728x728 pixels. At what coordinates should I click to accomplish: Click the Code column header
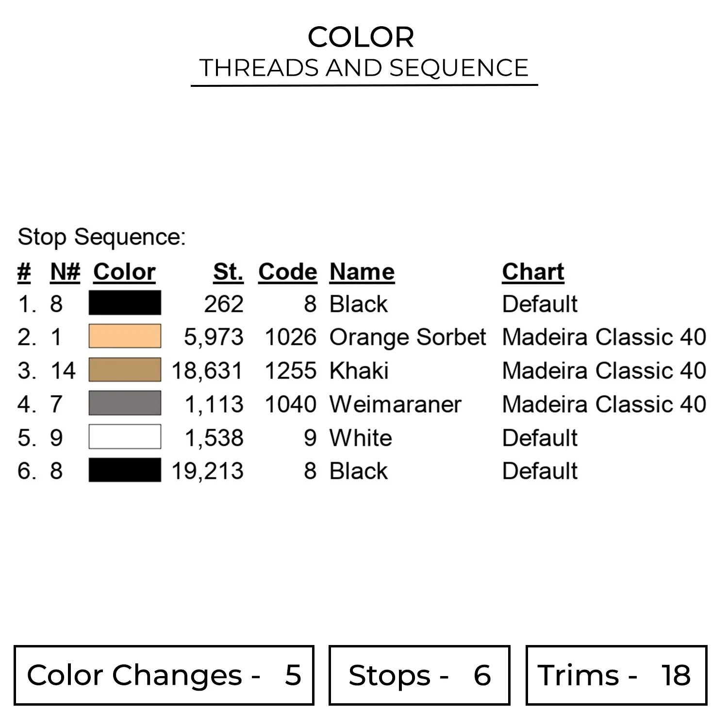point(287,272)
